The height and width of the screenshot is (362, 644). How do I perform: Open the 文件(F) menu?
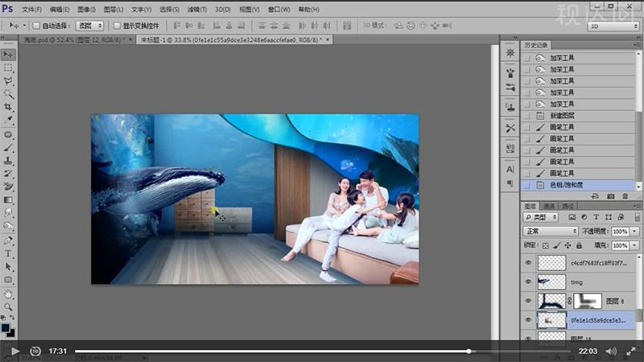point(31,9)
